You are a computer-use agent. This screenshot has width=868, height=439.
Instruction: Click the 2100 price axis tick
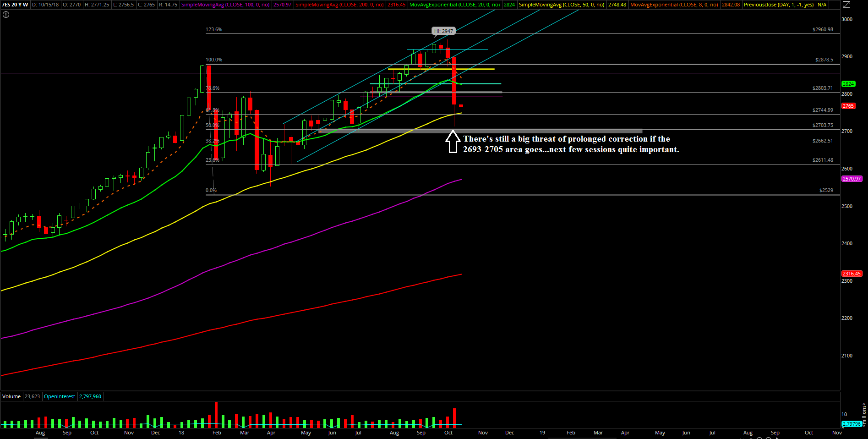847,356
